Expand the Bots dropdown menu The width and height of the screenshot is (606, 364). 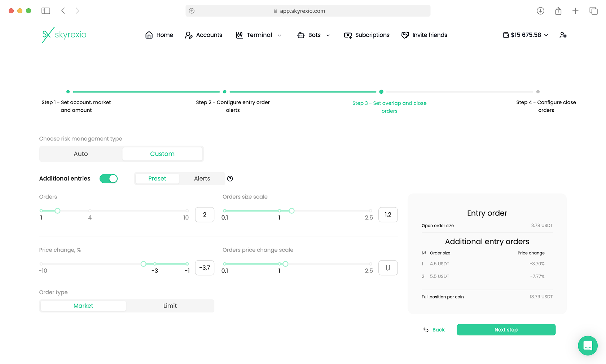point(313,35)
